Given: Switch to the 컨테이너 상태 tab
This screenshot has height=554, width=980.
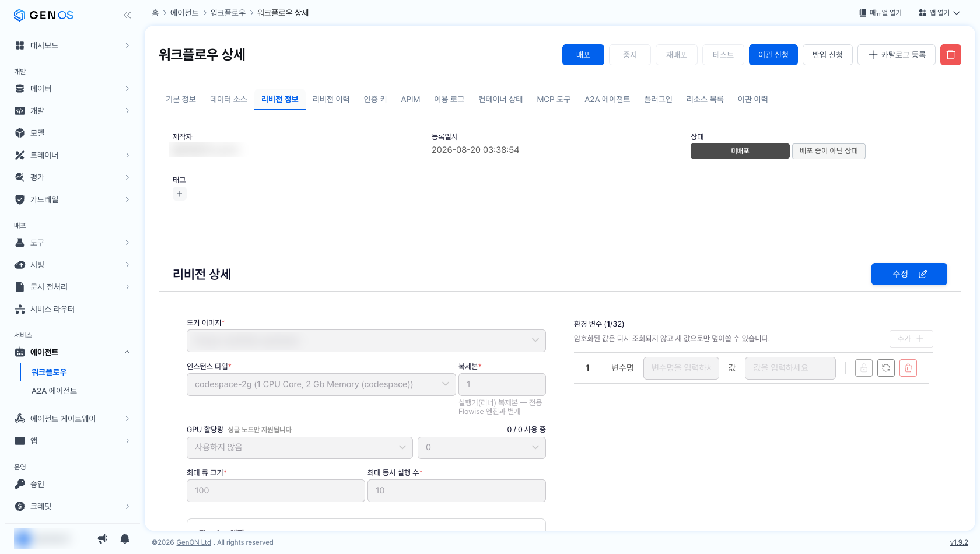Looking at the screenshot, I should [x=501, y=99].
